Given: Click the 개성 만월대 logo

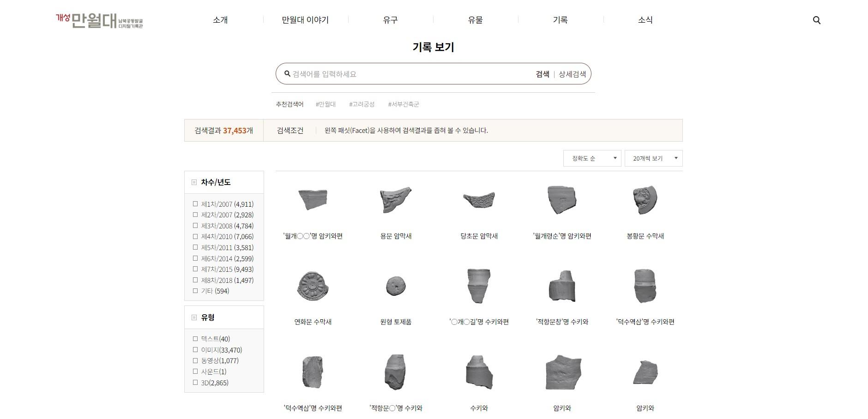Looking at the screenshot, I should click(99, 21).
